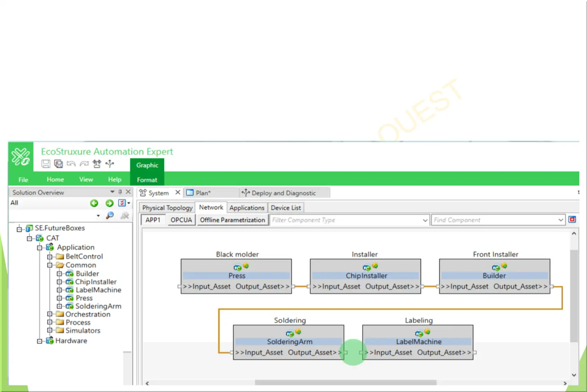Screen dimensions: 587x392
Task: Click the Builder block type icon in canvas
Action: [x=496, y=267]
